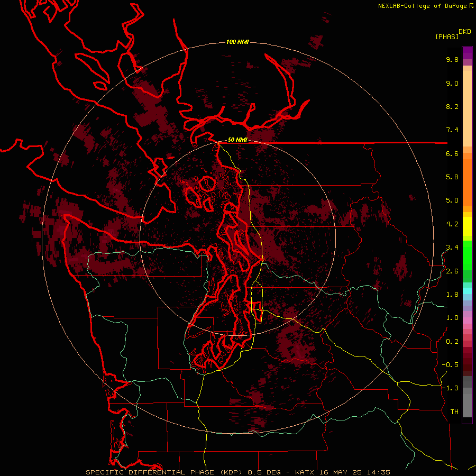Viewport: 476px width, 476px height.
Task: Click the 100 NMI range ring label
Action: point(237,42)
